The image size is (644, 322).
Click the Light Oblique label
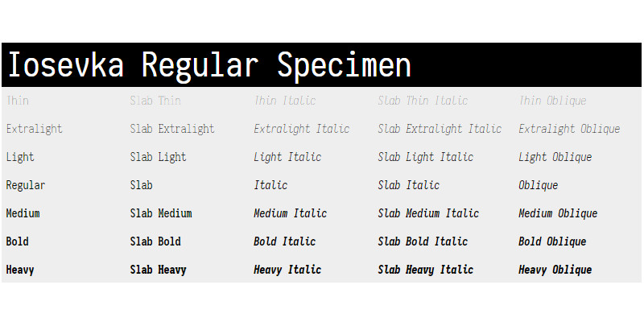click(555, 157)
